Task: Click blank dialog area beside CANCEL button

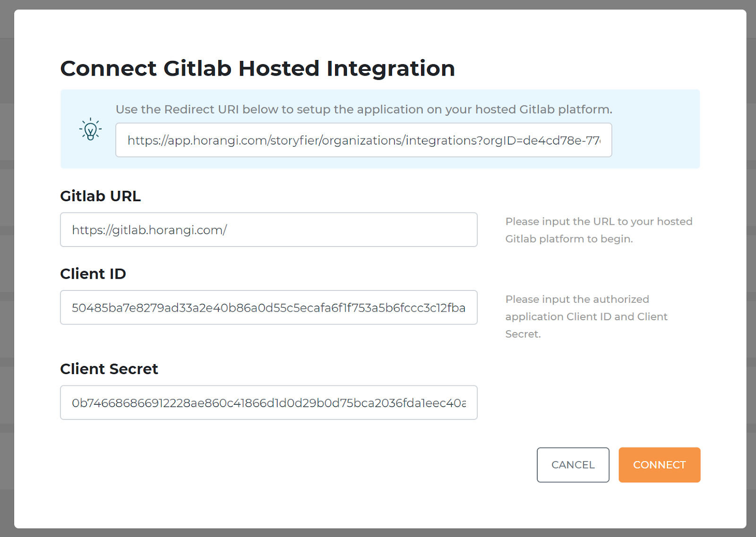Action: pos(331,465)
